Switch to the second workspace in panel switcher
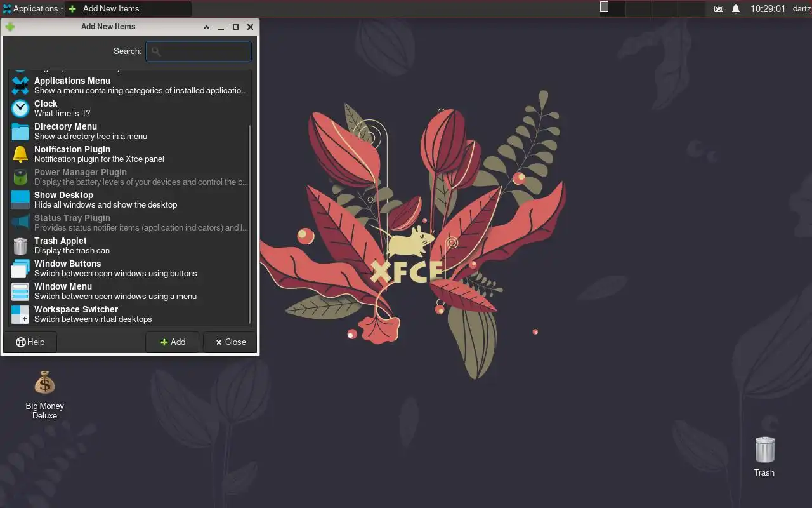 (639, 9)
